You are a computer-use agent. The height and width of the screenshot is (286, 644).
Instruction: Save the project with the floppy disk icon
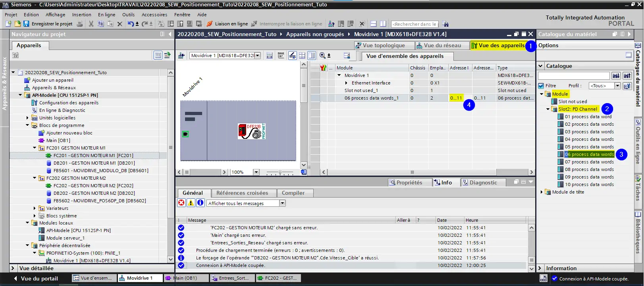tap(26, 24)
